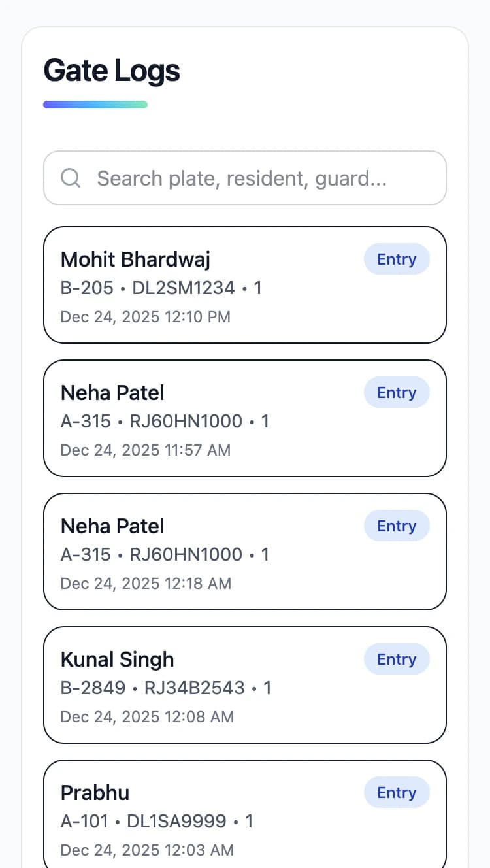Click the Gate Logs page title
This screenshot has height=868, width=490.
tap(112, 71)
